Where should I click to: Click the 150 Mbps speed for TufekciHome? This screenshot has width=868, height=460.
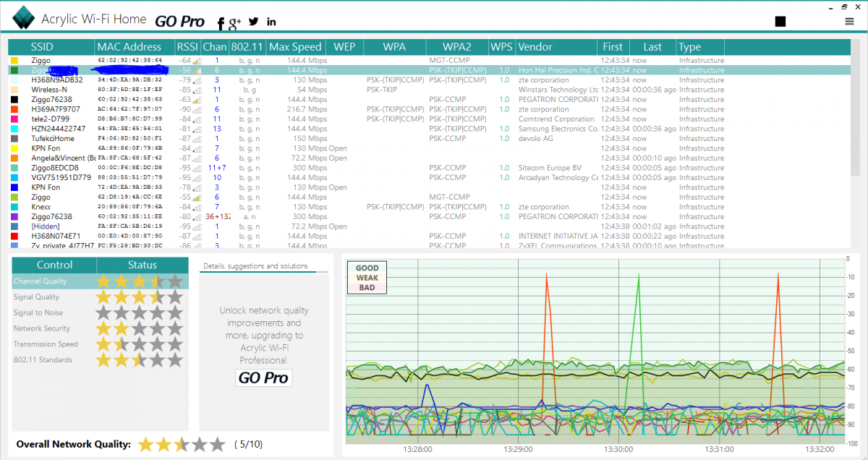point(310,138)
